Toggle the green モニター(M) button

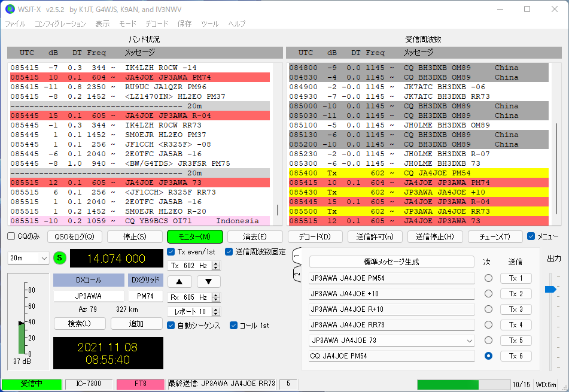pos(195,236)
